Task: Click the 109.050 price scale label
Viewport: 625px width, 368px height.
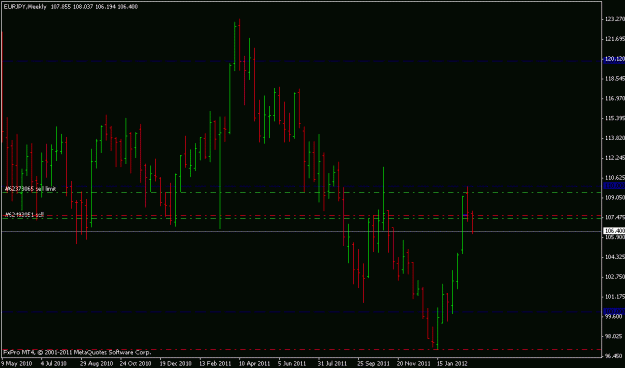Action: [615, 197]
